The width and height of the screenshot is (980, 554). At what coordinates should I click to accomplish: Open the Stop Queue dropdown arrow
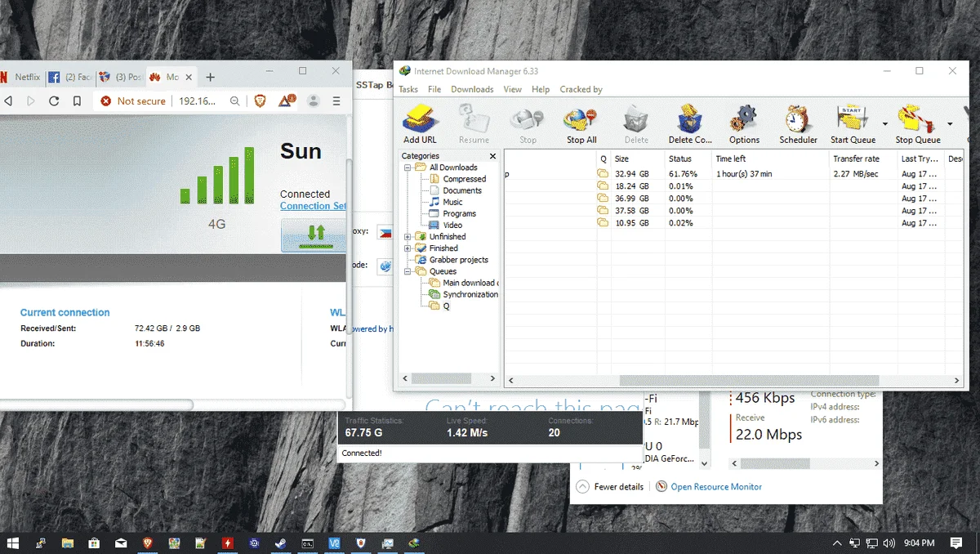click(950, 124)
